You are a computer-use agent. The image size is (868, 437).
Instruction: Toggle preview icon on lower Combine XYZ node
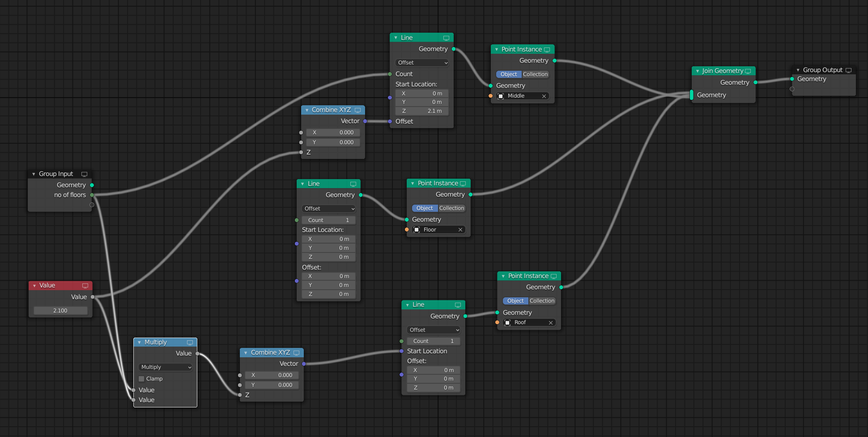(296, 353)
